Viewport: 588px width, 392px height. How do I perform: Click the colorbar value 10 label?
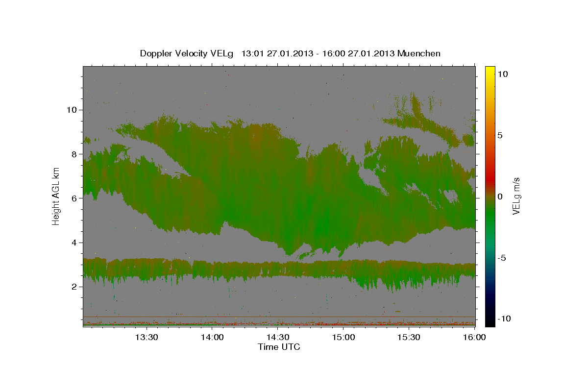[x=502, y=73]
